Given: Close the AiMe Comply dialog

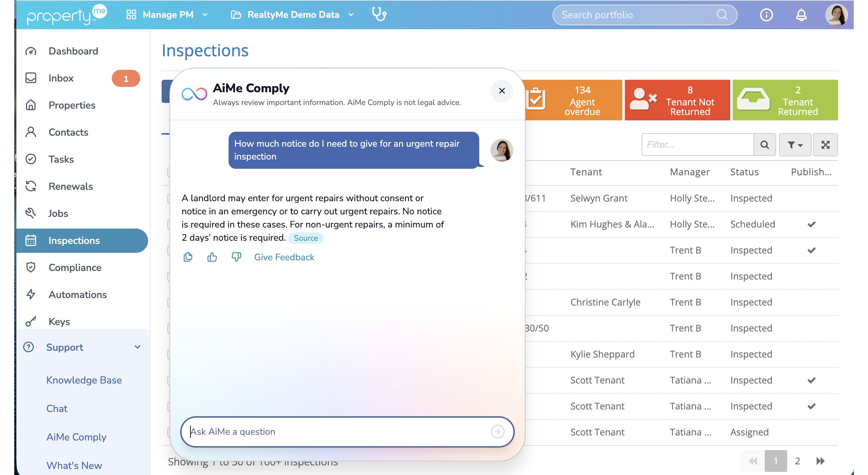Looking at the screenshot, I should (x=502, y=91).
